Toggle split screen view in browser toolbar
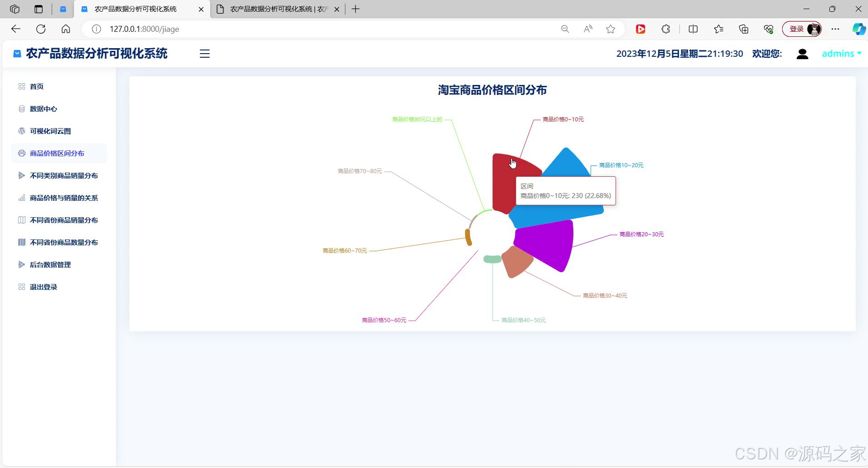 (x=693, y=29)
